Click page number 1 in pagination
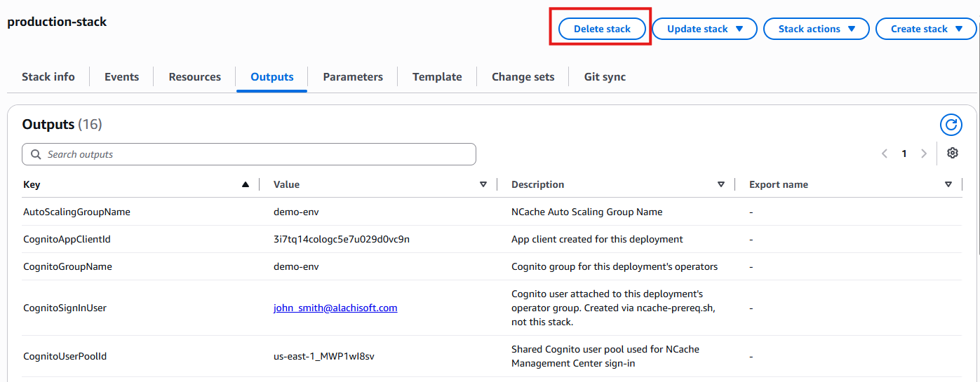This screenshot has width=980, height=382. pos(904,154)
